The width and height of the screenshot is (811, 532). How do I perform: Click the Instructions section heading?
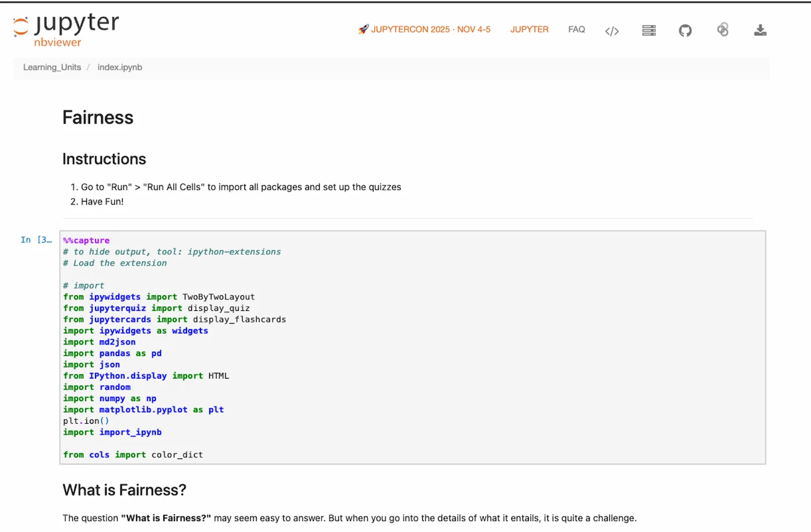tap(104, 159)
